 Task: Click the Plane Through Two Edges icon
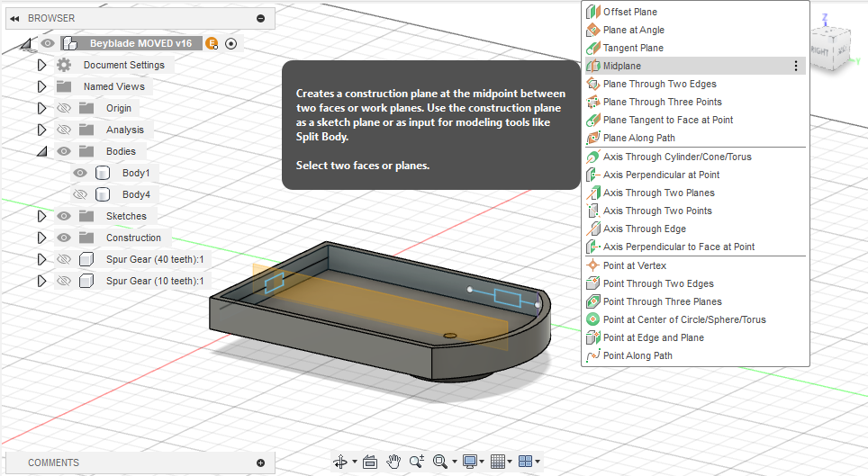[592, 84]
